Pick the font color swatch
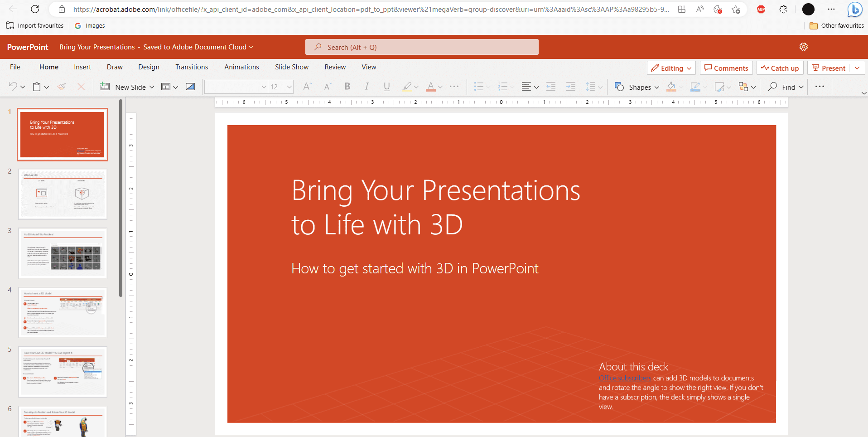Screen dimensions: 868x437 coord(431,87)
